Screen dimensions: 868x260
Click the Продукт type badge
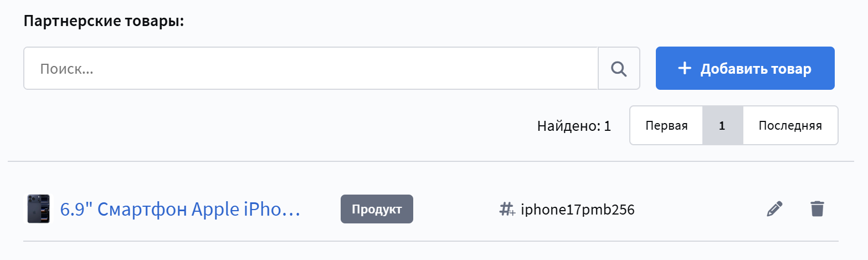click(377, 209)
